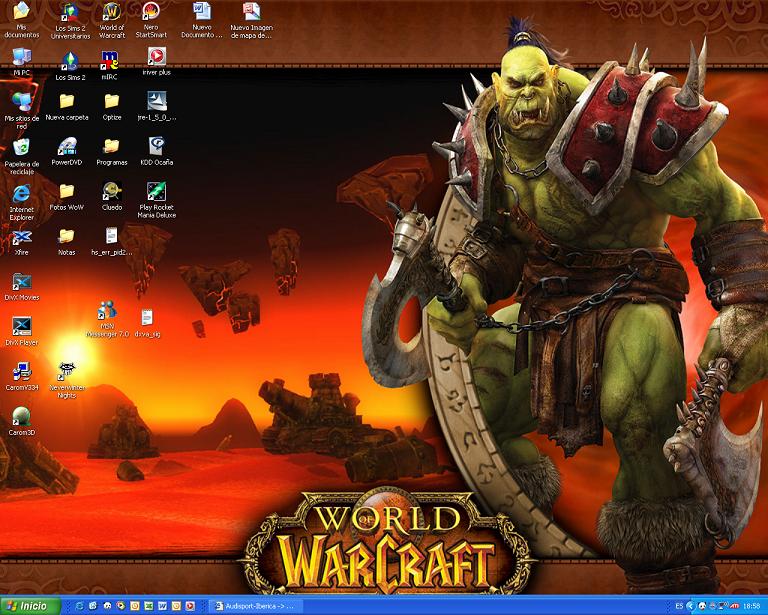The width and height of the screenshot is (768, 615).
Task: Click the network connection tray icon
Action: point(723,606)
